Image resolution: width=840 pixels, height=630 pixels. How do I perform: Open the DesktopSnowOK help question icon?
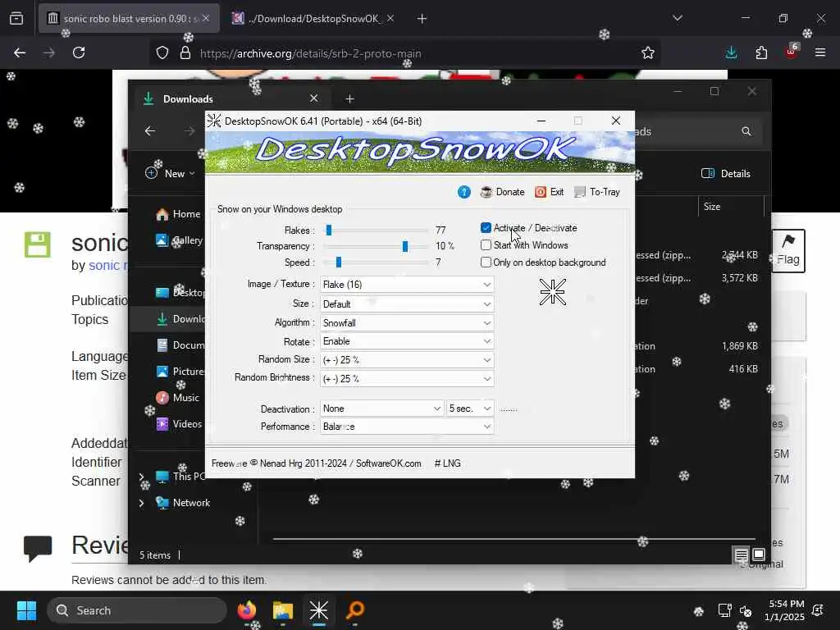point(464,192)
